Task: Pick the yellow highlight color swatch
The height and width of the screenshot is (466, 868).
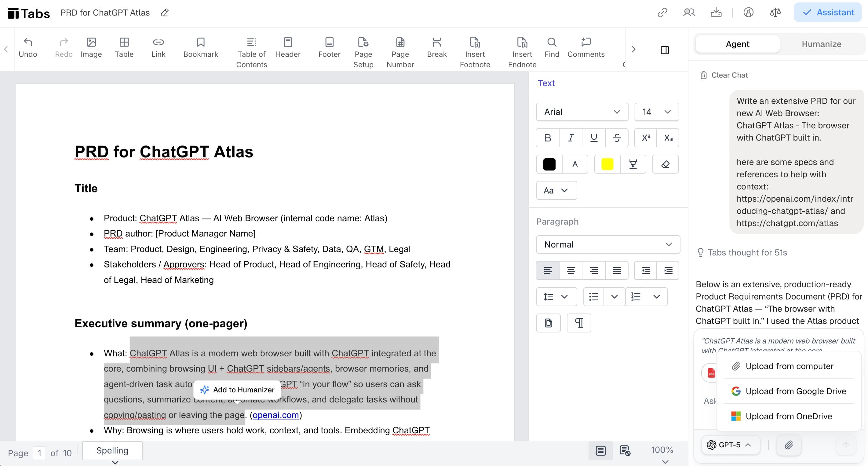Action: click(607, 164)
